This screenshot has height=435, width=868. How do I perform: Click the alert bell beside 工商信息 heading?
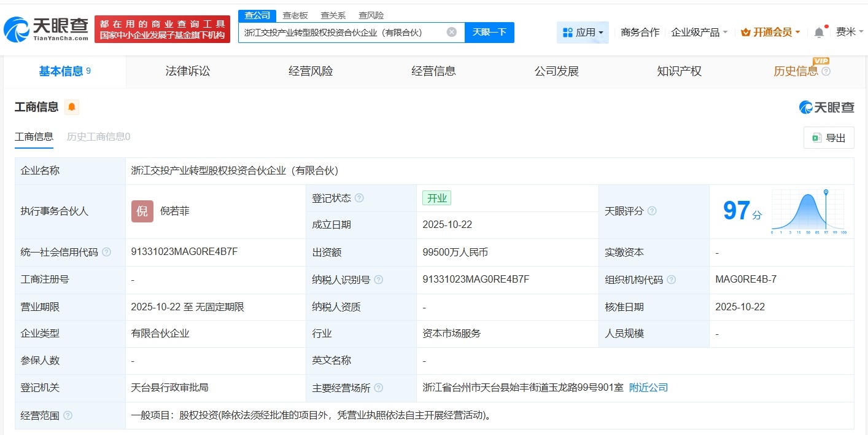[x=71, y=106]
